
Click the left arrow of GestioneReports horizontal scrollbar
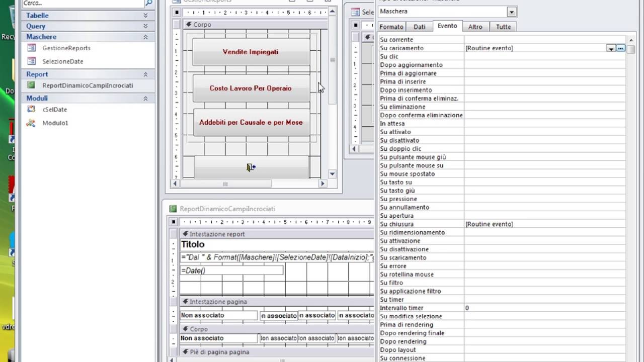tap(176, 184)
